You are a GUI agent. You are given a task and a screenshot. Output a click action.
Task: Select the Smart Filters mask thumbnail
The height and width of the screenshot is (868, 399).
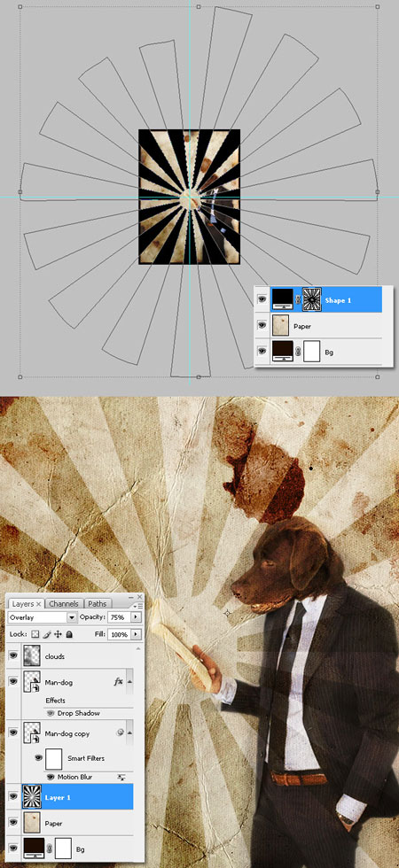[54, 758]
